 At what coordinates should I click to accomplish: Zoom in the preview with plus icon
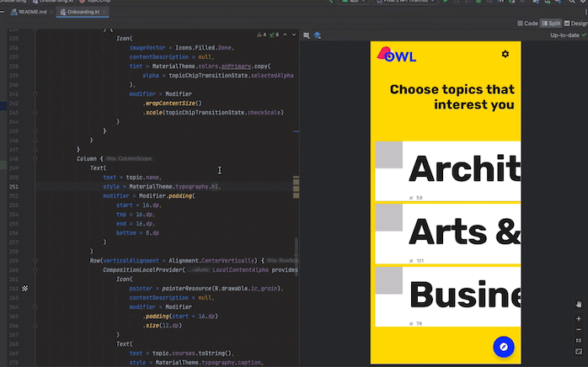(579, 319)
